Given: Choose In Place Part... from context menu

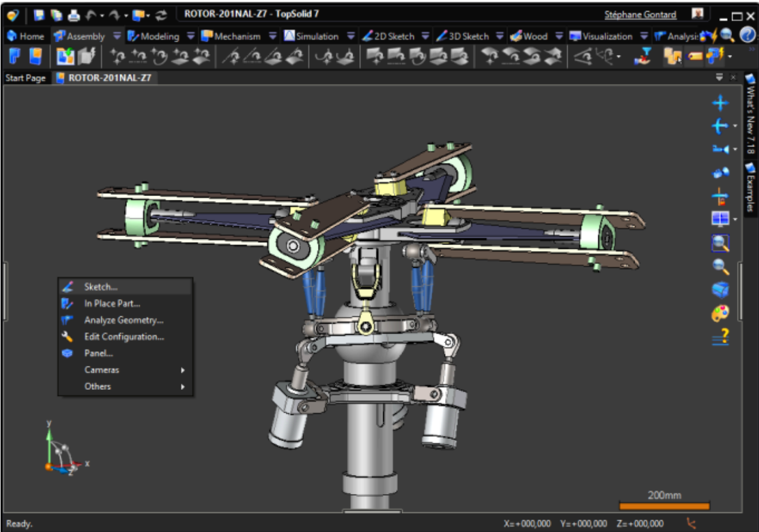Looking at the screenshot, I should tap(125, 303).
